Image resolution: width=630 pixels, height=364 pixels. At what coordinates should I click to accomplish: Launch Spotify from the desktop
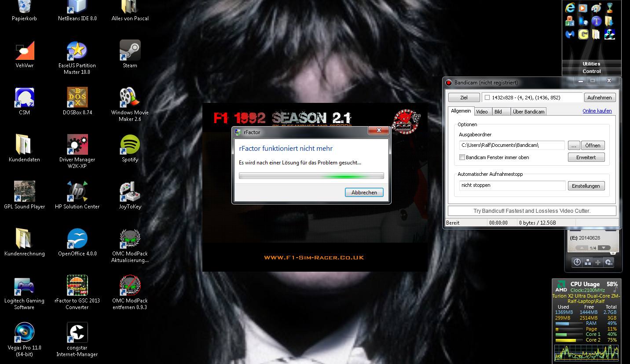pyautogui.click(x=130, y=145)
